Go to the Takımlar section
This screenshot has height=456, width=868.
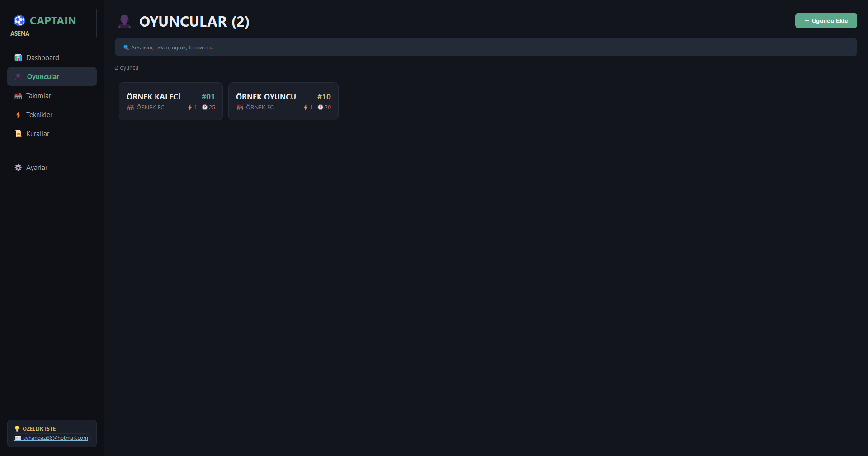[52, 96]
